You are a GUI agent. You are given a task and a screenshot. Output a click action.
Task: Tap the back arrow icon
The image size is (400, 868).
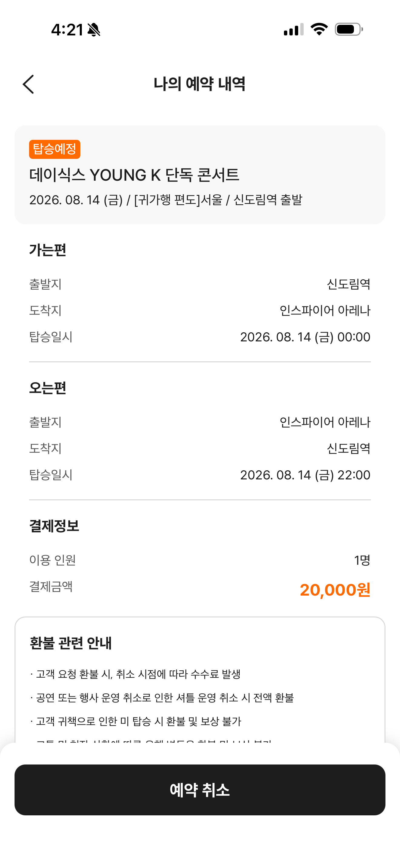tap(28, 84)
